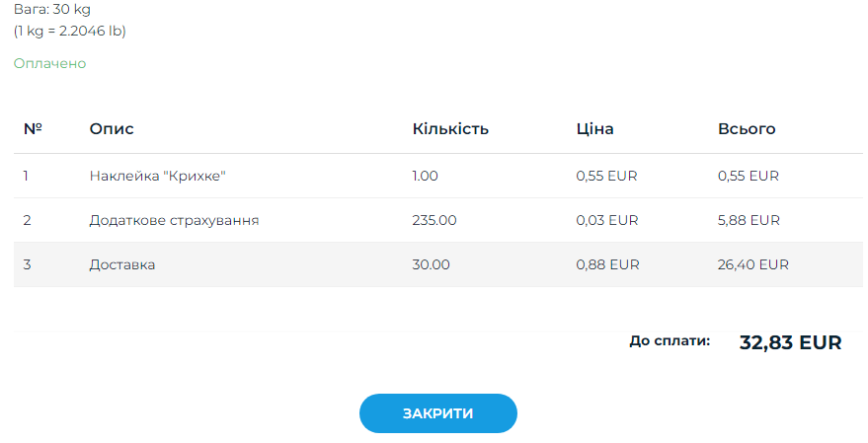Click the Ціна column header
This screenshot has width=868, height=443.
coord(594,129)
